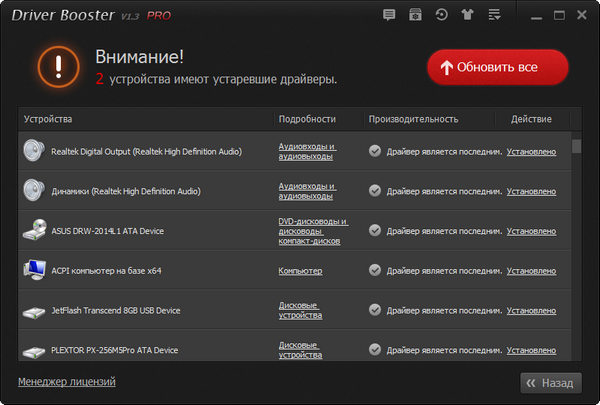The height and width of the screenshot is (405, 600).
Task: Click Установлено link for Realtek Digital Output
Action: pyautogui.click(x=531, y=151)
